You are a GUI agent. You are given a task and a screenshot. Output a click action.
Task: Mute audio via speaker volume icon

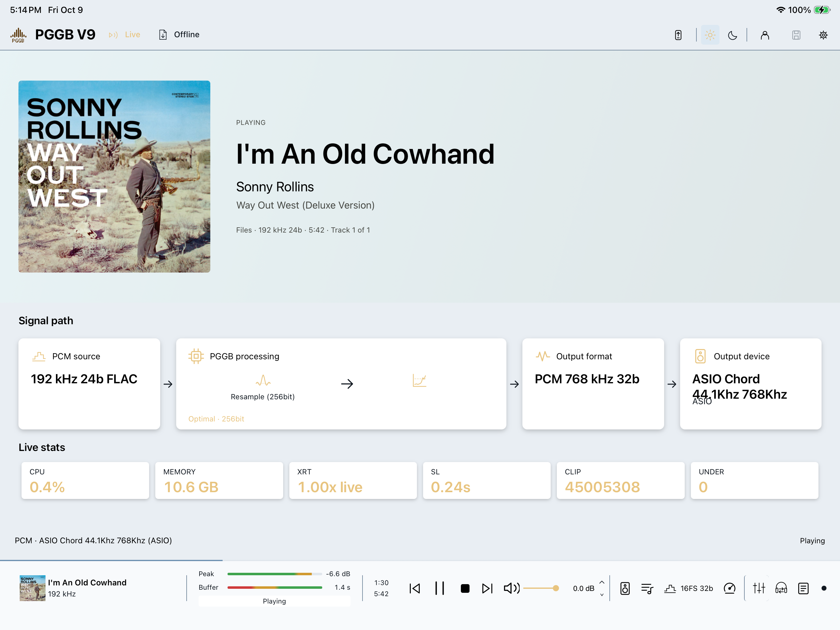[x=512, y=588]
